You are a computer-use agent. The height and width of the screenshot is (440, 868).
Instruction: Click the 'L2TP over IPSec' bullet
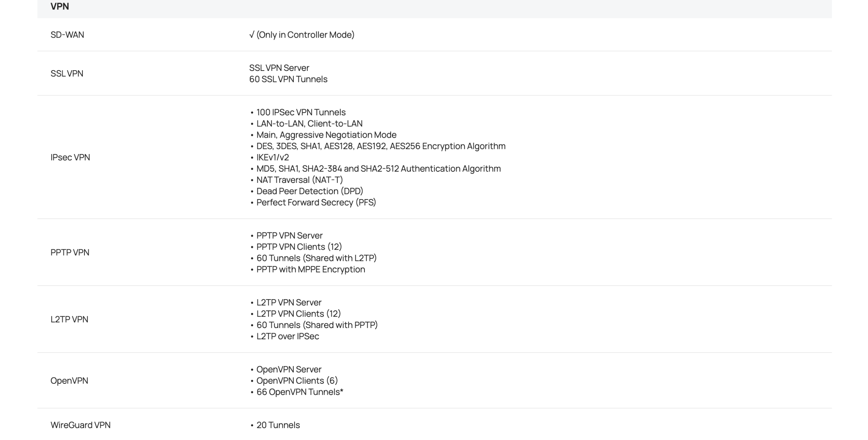tap(288, 336)
